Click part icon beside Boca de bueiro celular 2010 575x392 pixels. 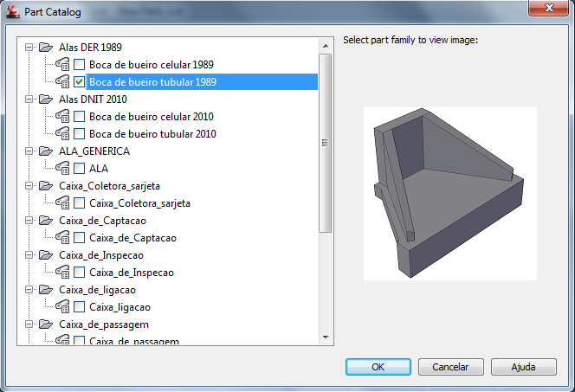[62, 117]
